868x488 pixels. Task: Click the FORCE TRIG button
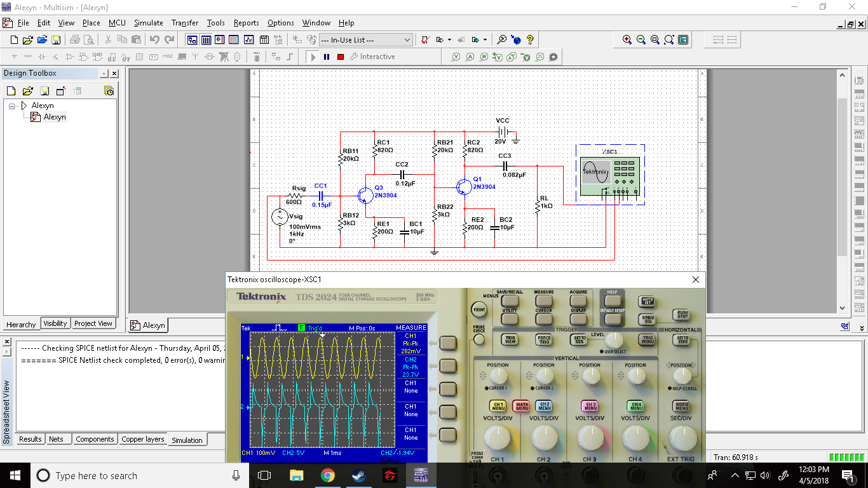tap(544, 339)
